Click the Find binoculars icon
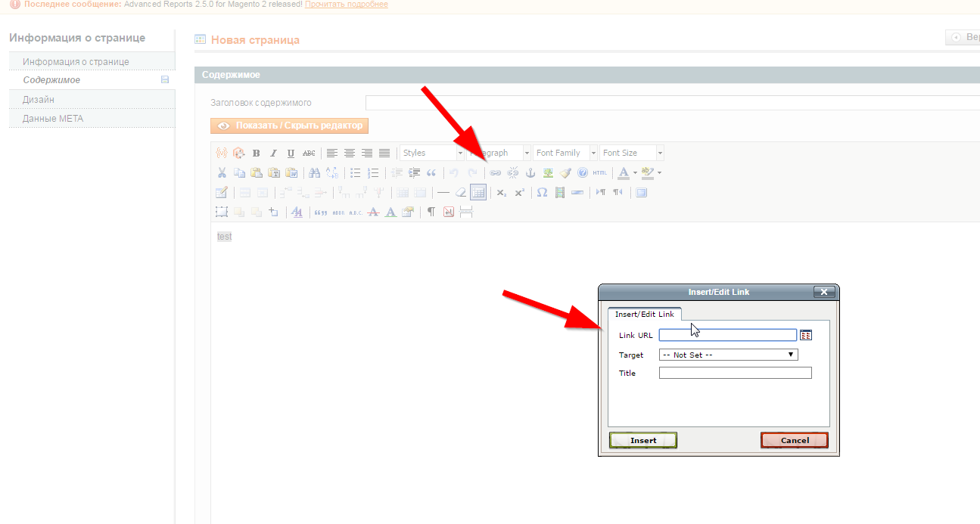The height and width of the screenshot is (524, 980). pyautogui.click(x=315, y=172)
